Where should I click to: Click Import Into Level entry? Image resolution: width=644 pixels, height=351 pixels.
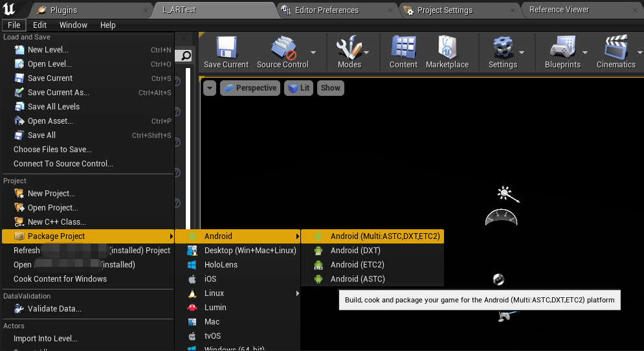(x=45, y=339)
